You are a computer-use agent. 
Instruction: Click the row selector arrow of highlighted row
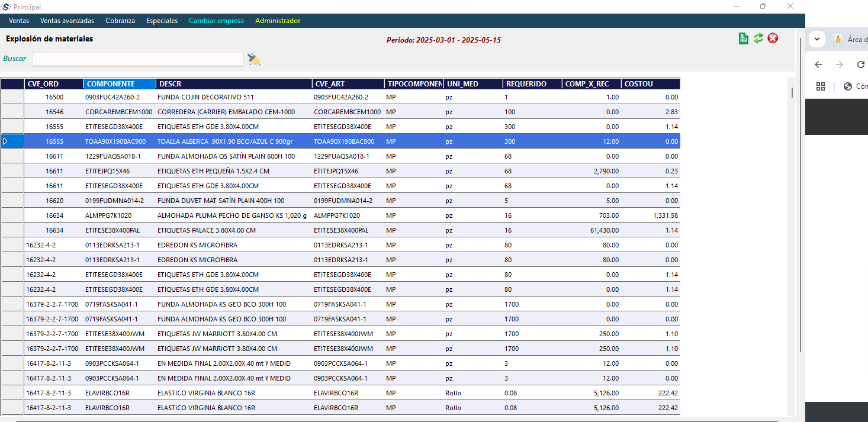point(5,141)
